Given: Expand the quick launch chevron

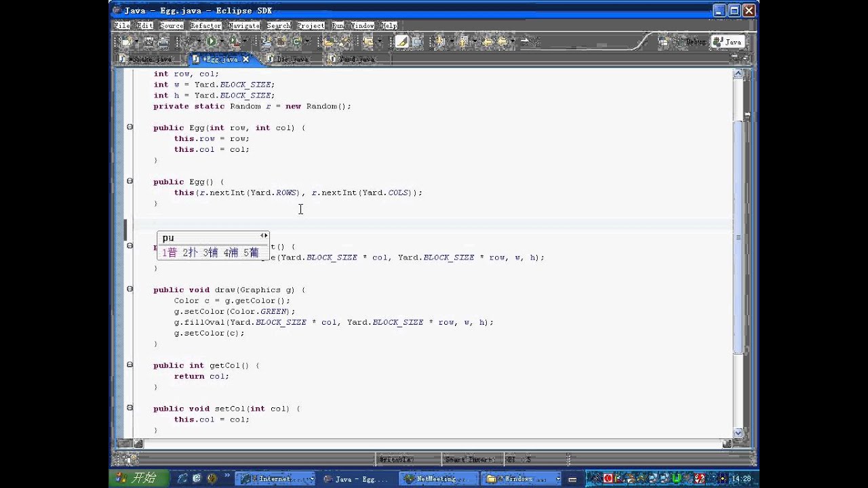Looking at the screenshot, I should (x=228, y=476).
